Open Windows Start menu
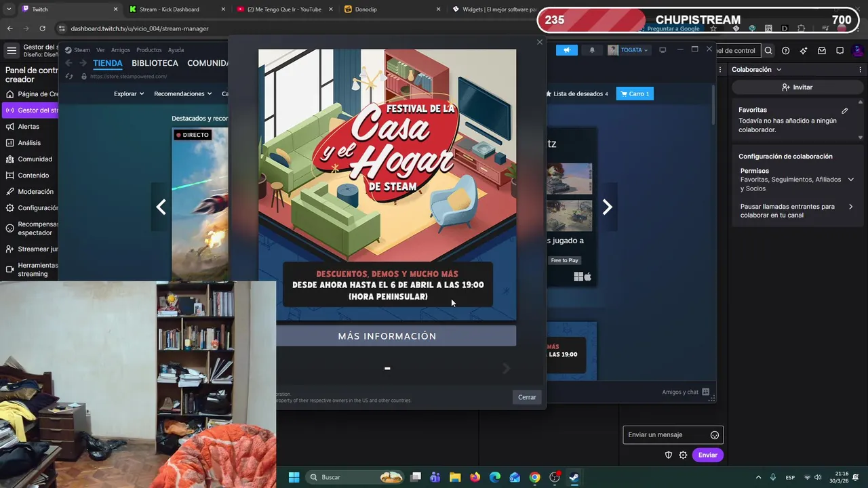The width and height of the screenshot is (868, 488). pos(294,477)
